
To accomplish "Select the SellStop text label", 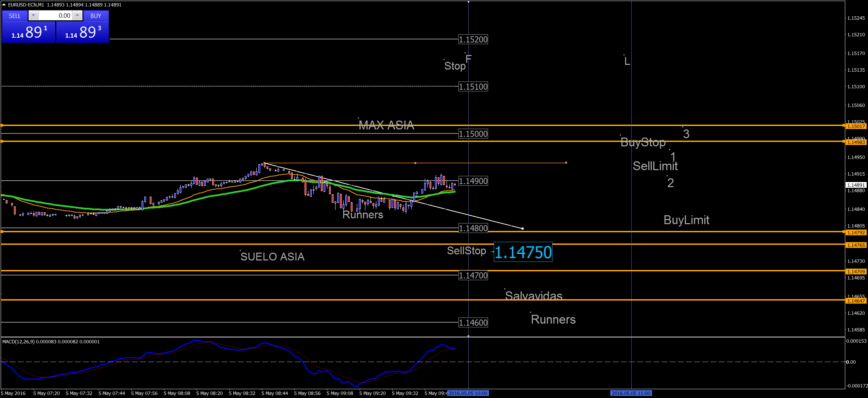I will click(x=466, y=251).
